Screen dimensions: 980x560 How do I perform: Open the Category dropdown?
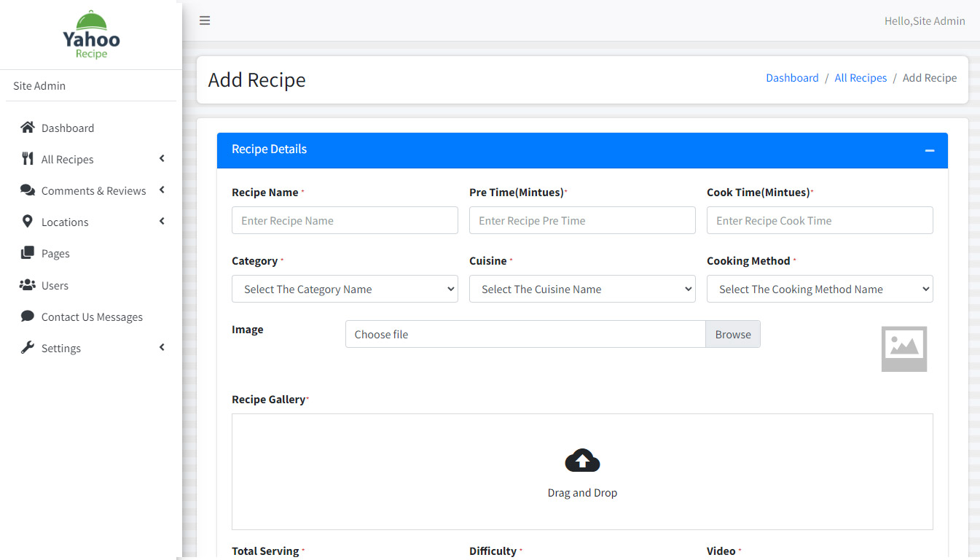(x=345, y=289)
